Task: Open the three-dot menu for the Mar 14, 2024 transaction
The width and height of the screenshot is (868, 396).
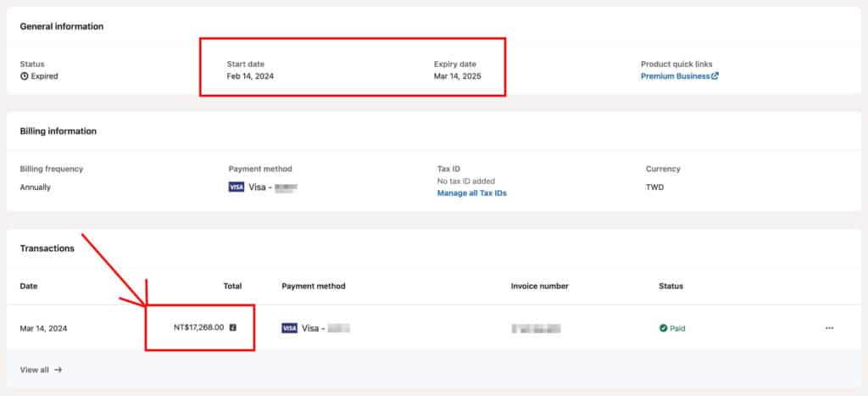Action: [x=829, y=328]
